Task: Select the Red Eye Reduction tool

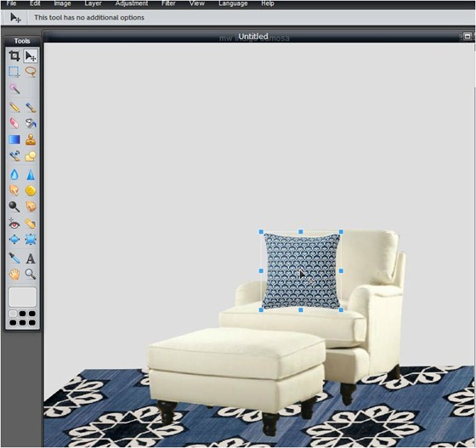Action: pos(14,224)
